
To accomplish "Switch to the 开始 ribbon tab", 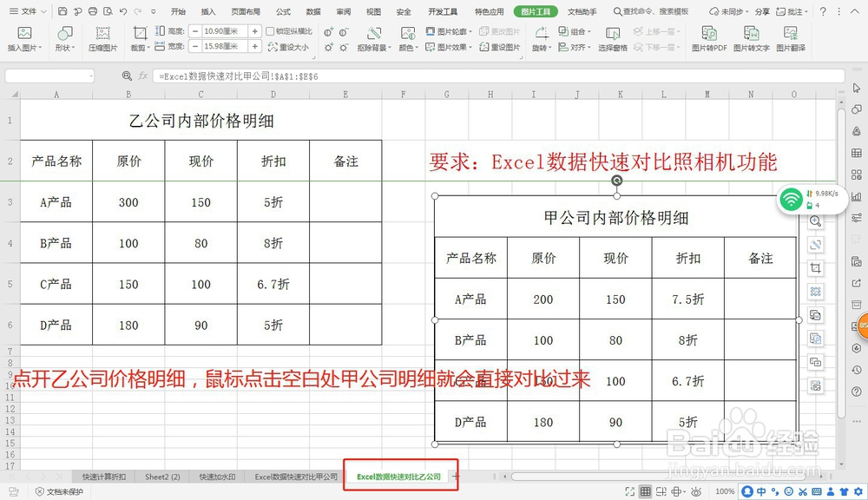I will 179,10.
